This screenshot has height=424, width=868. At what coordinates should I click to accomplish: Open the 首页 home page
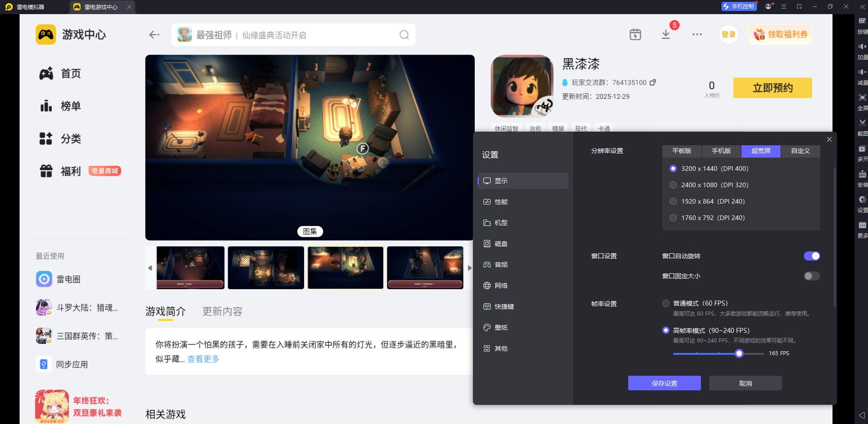[60, 74]
